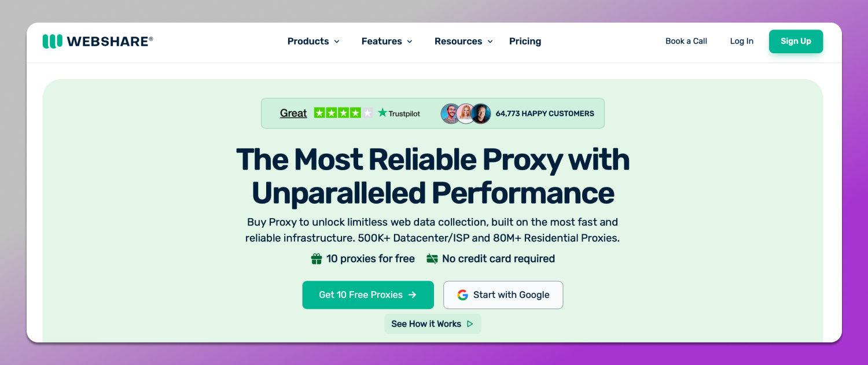Click the 64,773 Happy Customers text
Screen dimensions: 868x365
[545, 113]
